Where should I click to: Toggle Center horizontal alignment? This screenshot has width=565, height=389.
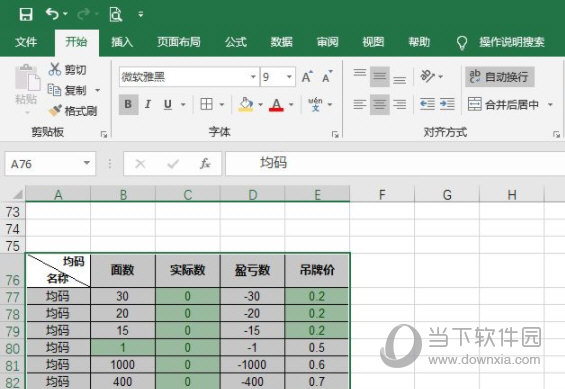pos(379,104)
